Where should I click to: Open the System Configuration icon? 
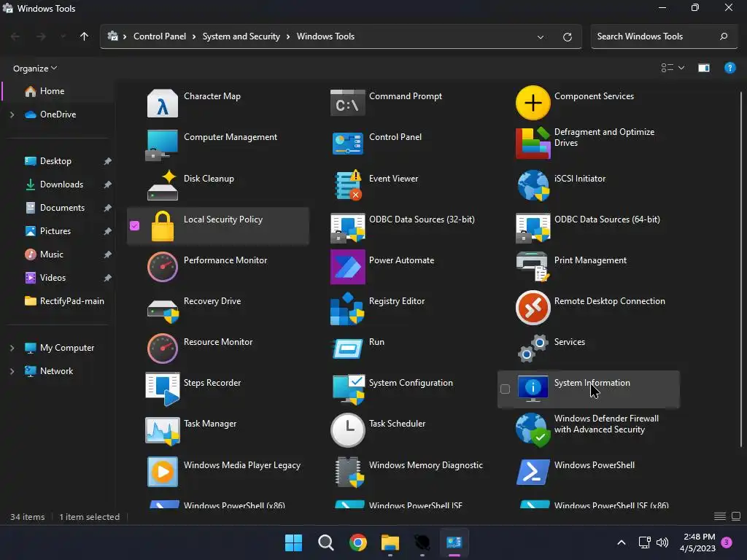(349, 389)
